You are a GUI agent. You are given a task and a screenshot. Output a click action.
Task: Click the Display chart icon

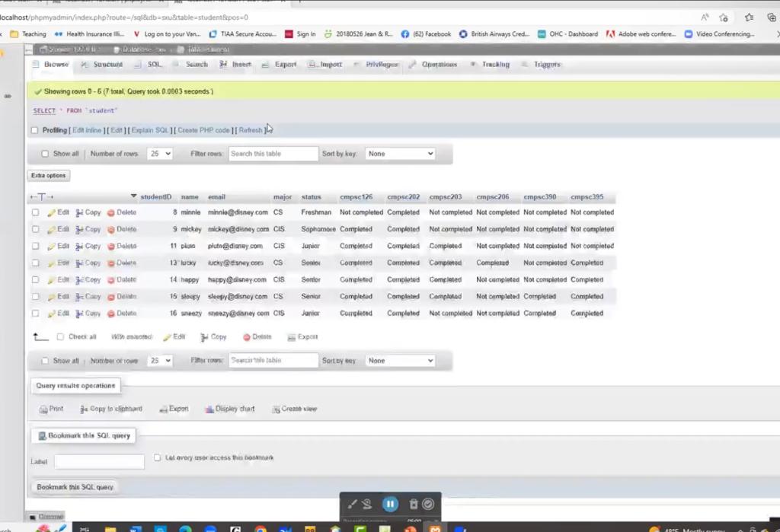[x=209, y=409]
